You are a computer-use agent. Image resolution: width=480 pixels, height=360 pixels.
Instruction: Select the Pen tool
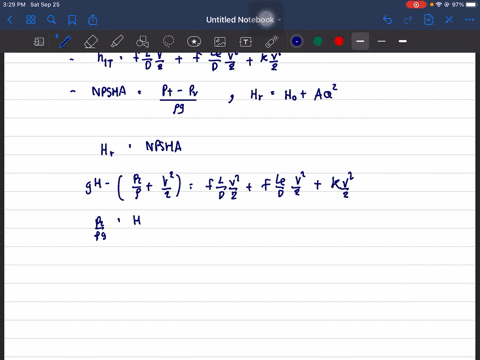[65, 42]
